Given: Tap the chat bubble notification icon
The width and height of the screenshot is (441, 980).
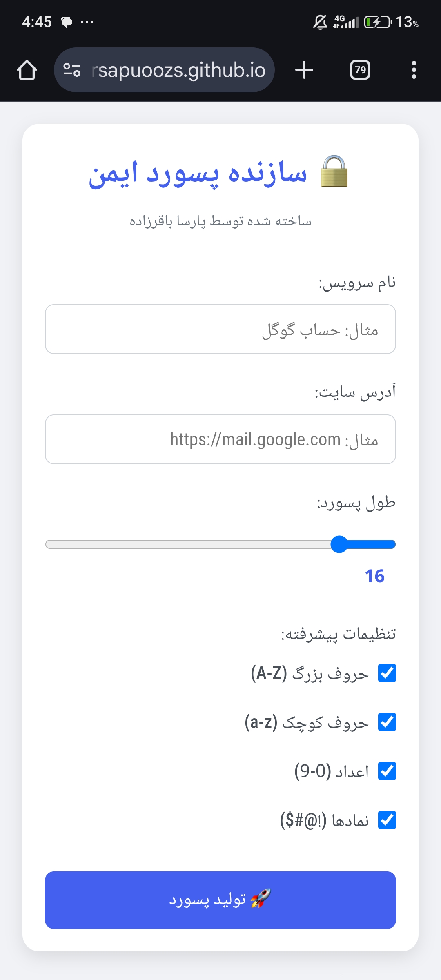Looking at the screenshot, I should pyautogui.click(x=67, y=22).
